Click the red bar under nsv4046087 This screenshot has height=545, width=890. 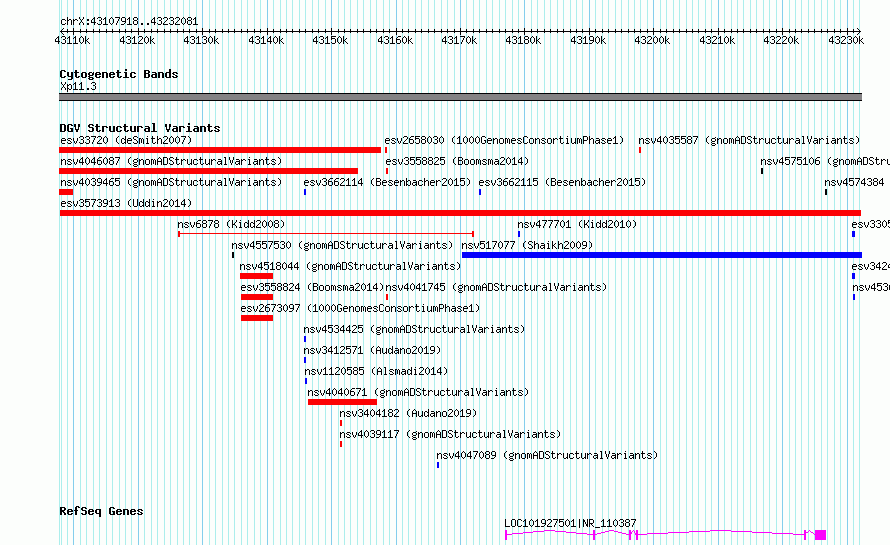[208, 171]
